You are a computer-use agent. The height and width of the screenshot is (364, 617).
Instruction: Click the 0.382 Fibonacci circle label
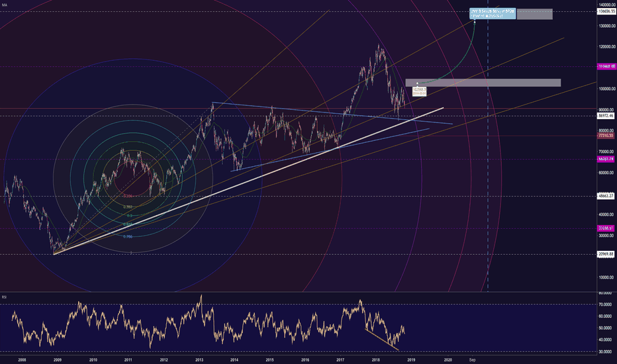[x=128, y=206]
